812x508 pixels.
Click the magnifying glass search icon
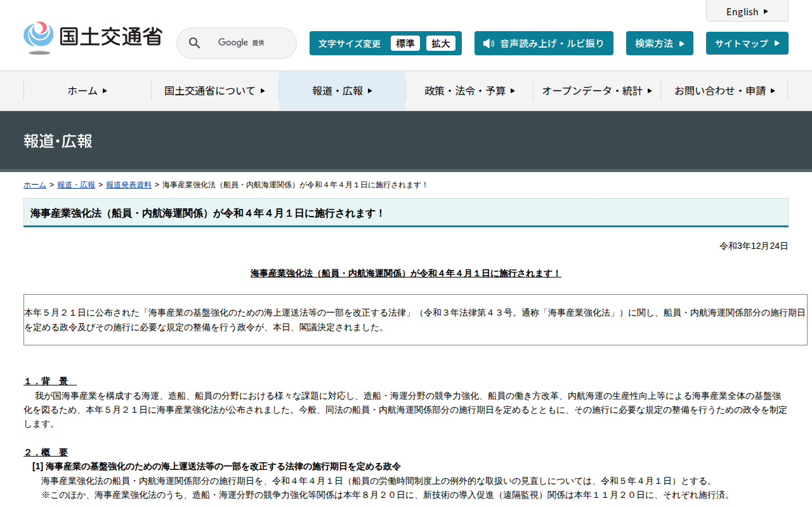pos(195,43)
